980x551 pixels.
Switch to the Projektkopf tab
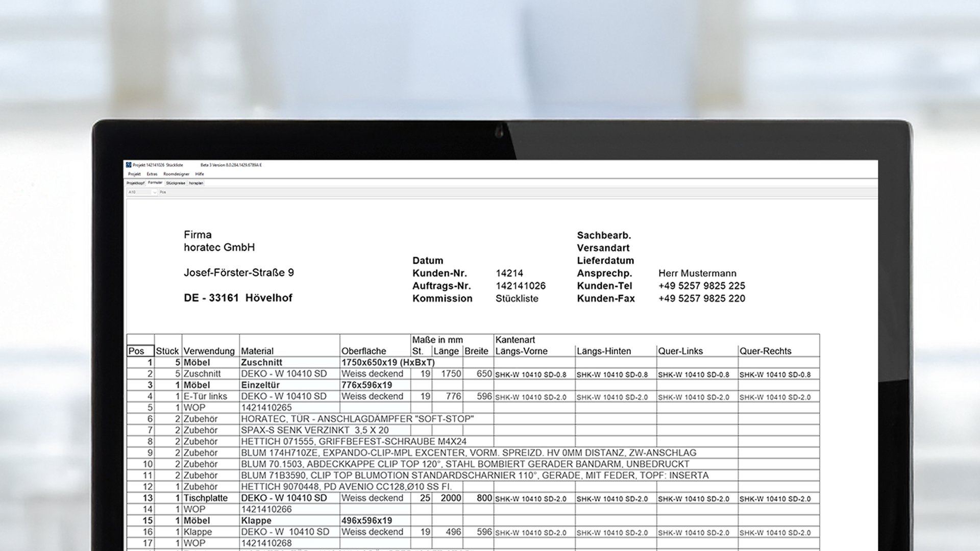136,183
